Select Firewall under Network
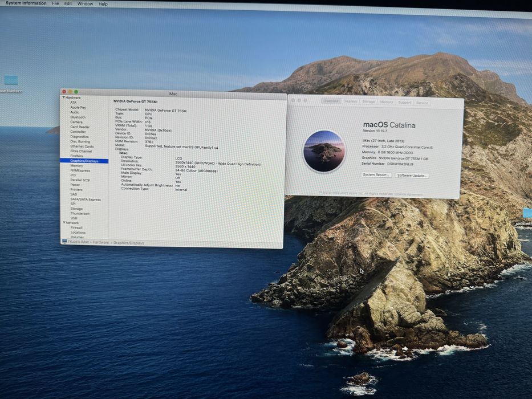 click(x=76, y=227)
